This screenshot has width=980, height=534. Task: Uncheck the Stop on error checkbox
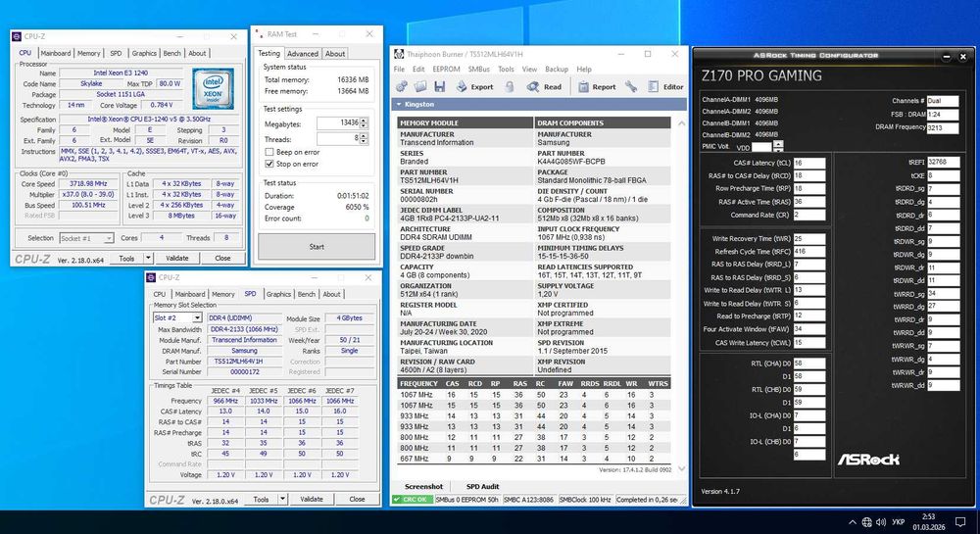[269, 164]
